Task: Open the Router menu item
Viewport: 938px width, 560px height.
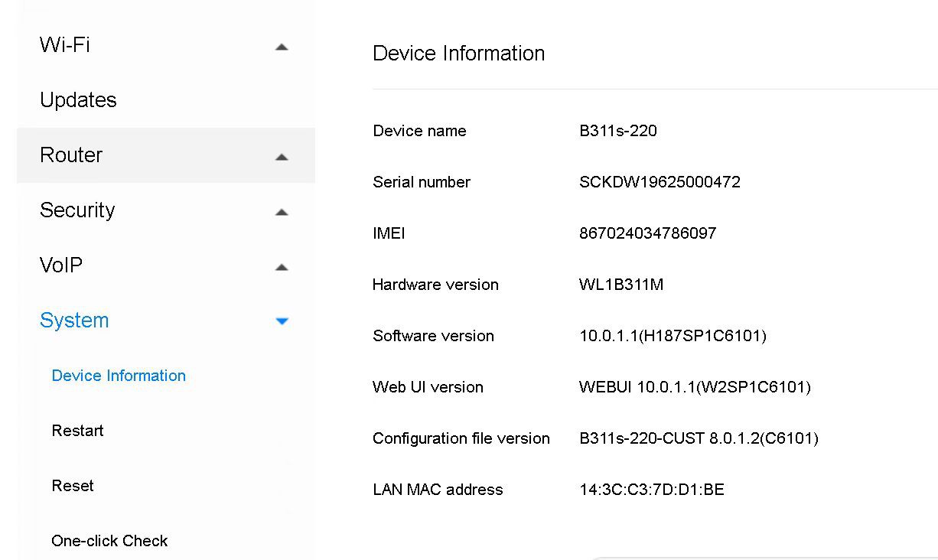Action: tap(71, 155)
